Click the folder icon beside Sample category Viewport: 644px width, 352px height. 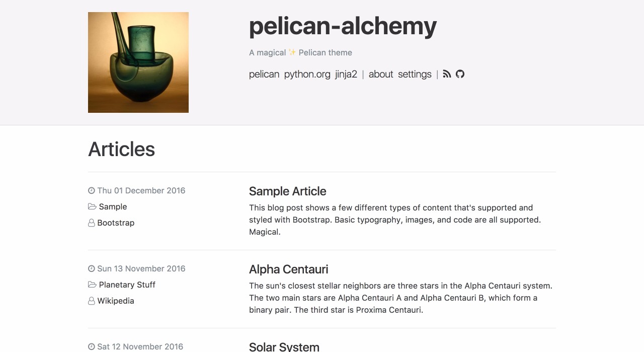tap(92, 206)
